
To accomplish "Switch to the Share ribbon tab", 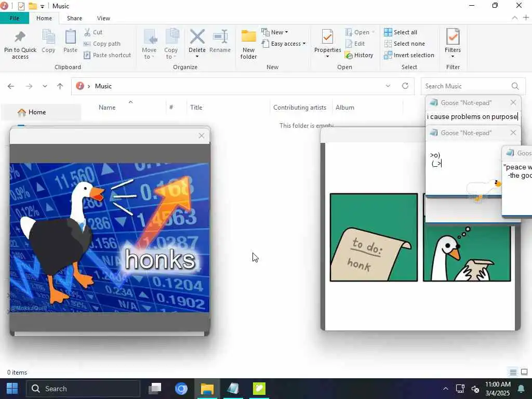I will click(74, 18).
